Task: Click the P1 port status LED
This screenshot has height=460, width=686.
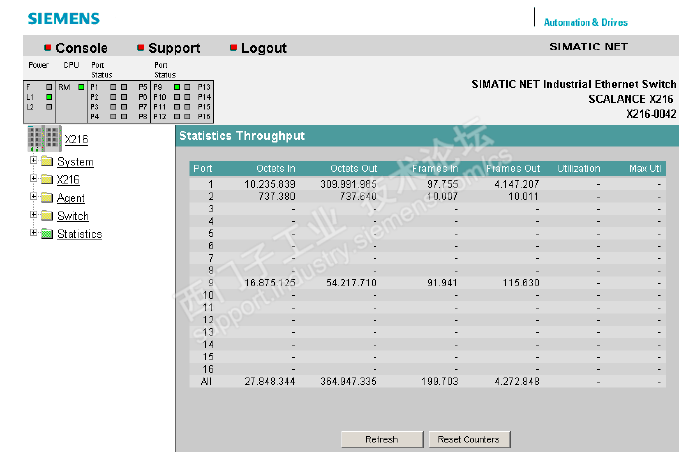Action: point(113,87)
